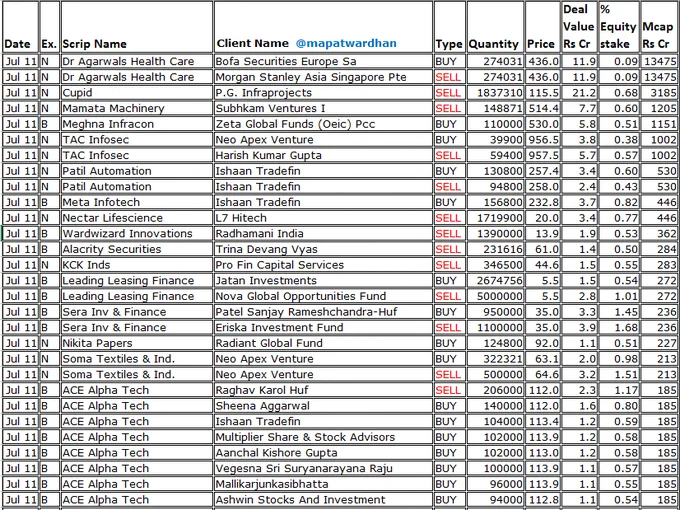The image size is (680, 510).
Task: Select the 'Radhamani India' client cell
Action: pyautogui.click(x=323, y=233)
